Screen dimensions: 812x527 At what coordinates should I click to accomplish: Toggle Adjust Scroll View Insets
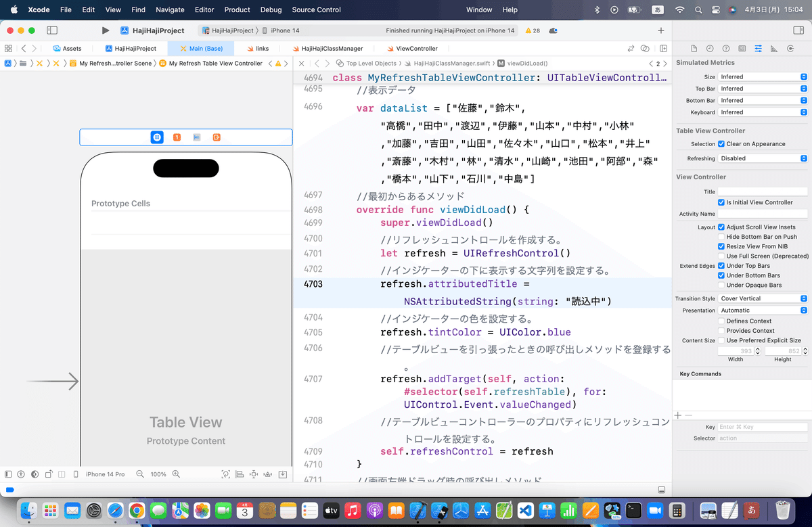click(x=721, y=227)
